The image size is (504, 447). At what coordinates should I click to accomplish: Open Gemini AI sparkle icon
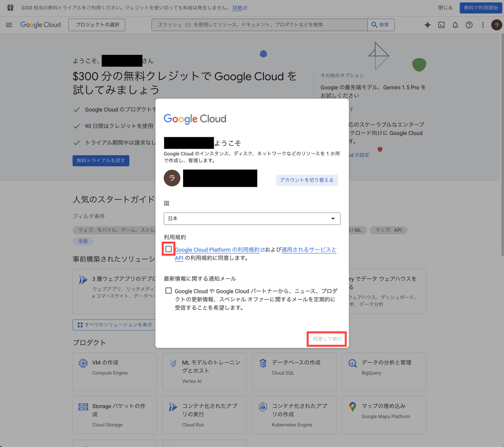(x=428, y=25)
